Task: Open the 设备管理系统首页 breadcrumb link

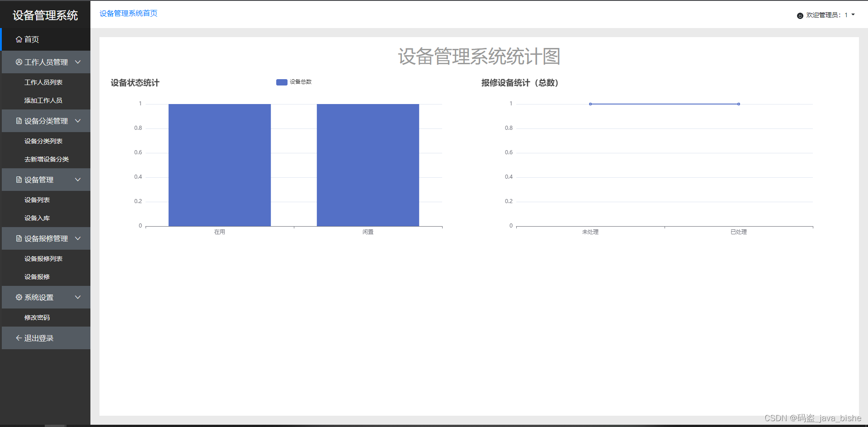Action: click(x=128, y=13)
